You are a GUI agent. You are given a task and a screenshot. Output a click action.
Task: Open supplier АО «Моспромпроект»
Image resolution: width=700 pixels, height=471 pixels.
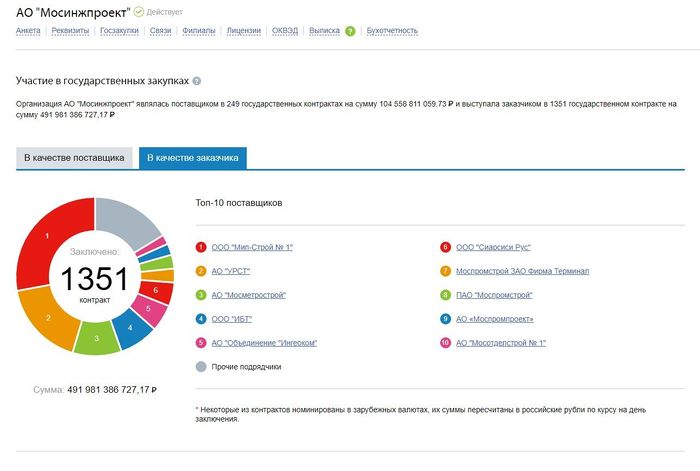click(495, 319)
